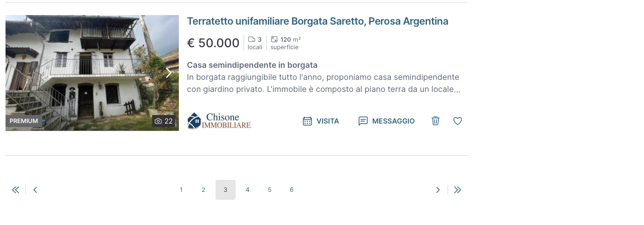Select page 1 in pagination
This screenshot has width=644, height=225.
pyautogui.click(x=181, y=190)
